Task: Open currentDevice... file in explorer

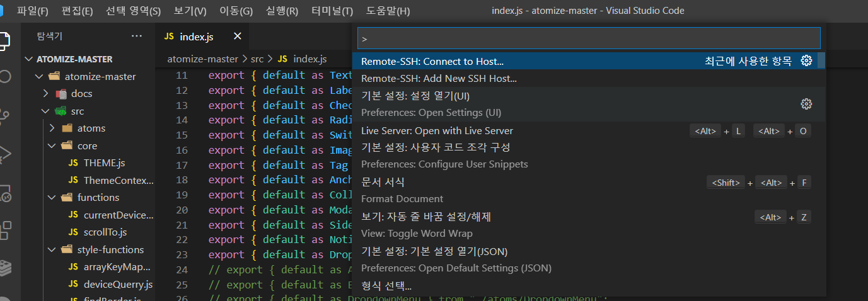Action: [x=119, y=215]
